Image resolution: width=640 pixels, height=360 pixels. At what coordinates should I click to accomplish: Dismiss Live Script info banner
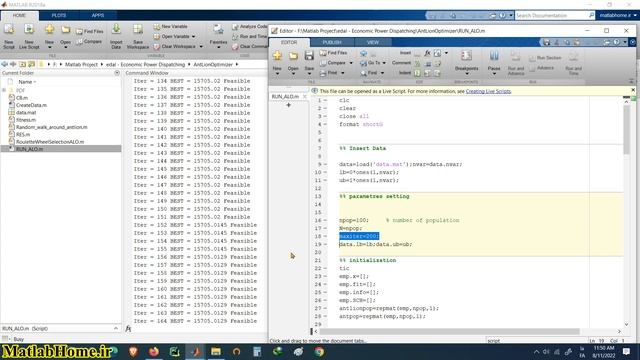pyautogui.click(x=633, y=90)
